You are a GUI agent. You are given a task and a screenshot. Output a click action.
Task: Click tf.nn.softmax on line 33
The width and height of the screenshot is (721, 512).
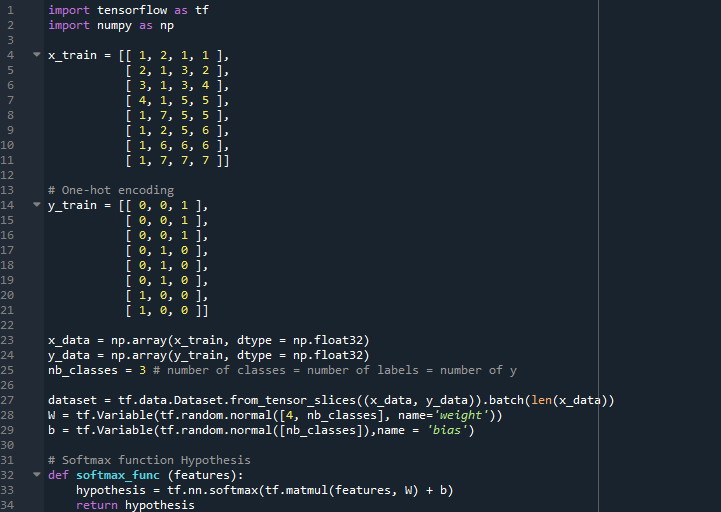pyautogui.click(x=212, y=490)
